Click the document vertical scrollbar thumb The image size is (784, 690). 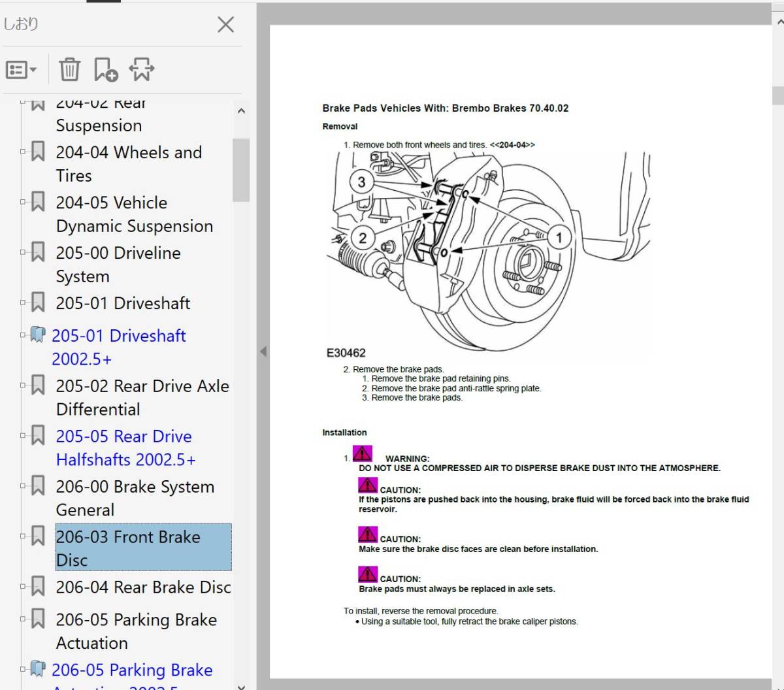pyautogui.click(x=779, y=95)
